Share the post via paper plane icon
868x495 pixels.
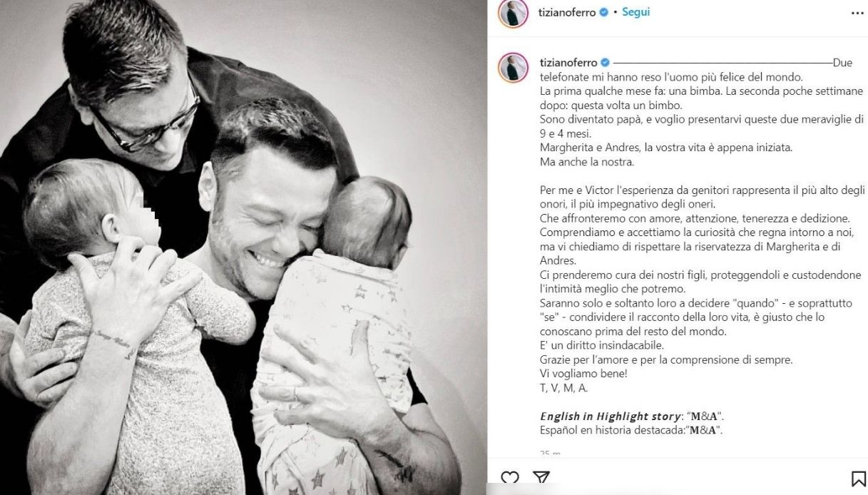coord(541,479)
